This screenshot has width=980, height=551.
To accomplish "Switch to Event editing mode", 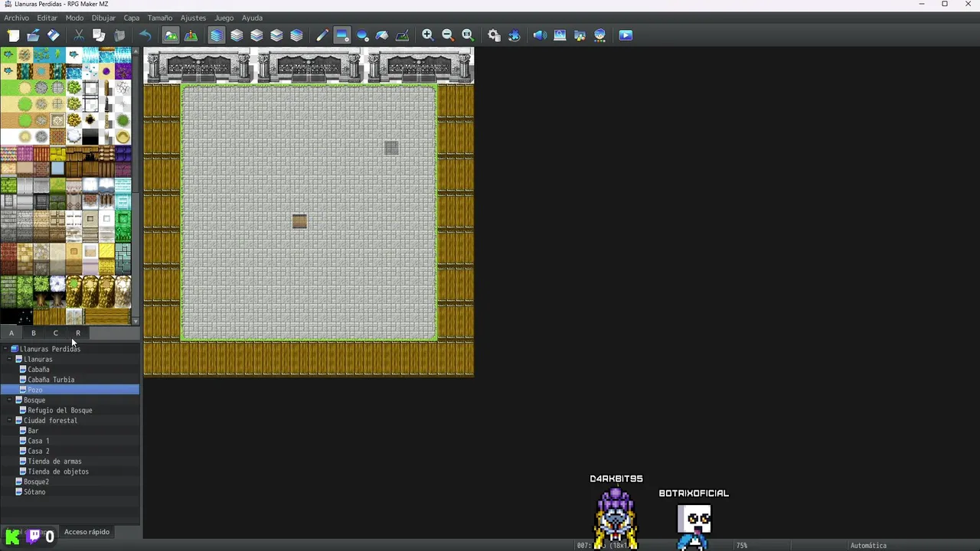I will (191, 35).
